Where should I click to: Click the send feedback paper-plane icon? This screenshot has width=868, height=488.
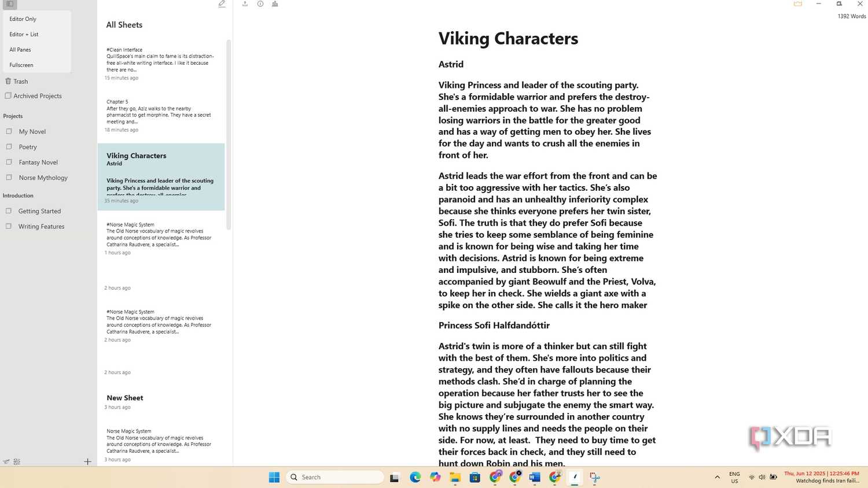coord(6,461)
